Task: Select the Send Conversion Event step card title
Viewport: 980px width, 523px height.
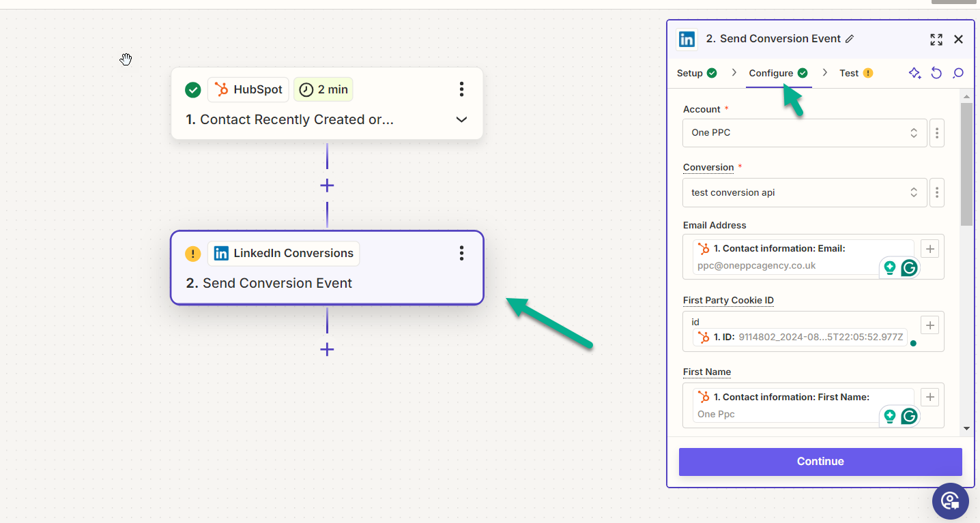Action: [269, 283]
